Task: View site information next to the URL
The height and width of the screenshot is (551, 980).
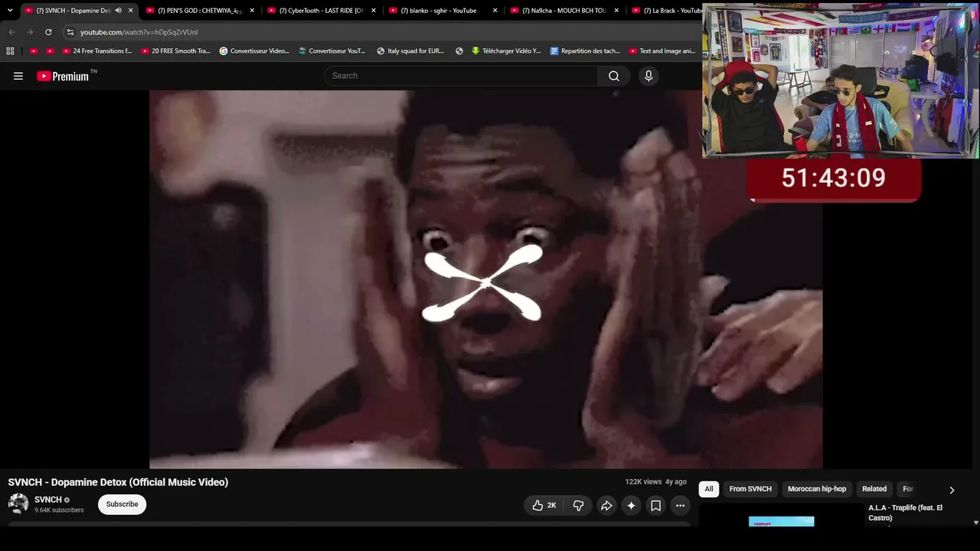Action: [x=70, y=32]
